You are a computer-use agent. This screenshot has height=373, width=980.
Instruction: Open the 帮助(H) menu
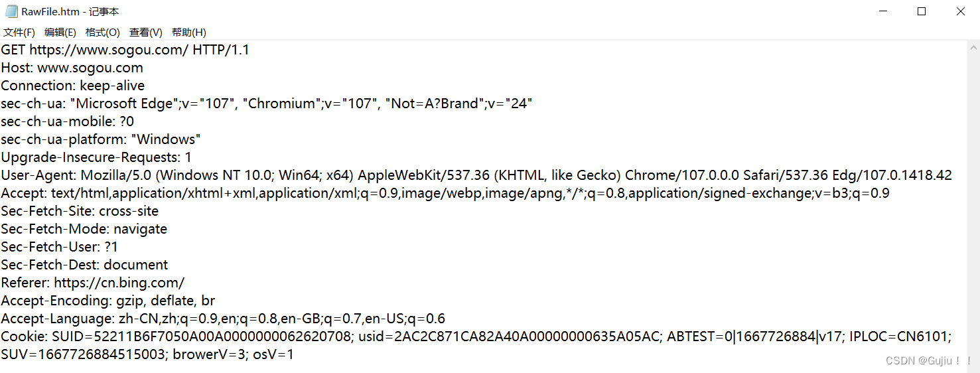[189, 32]
